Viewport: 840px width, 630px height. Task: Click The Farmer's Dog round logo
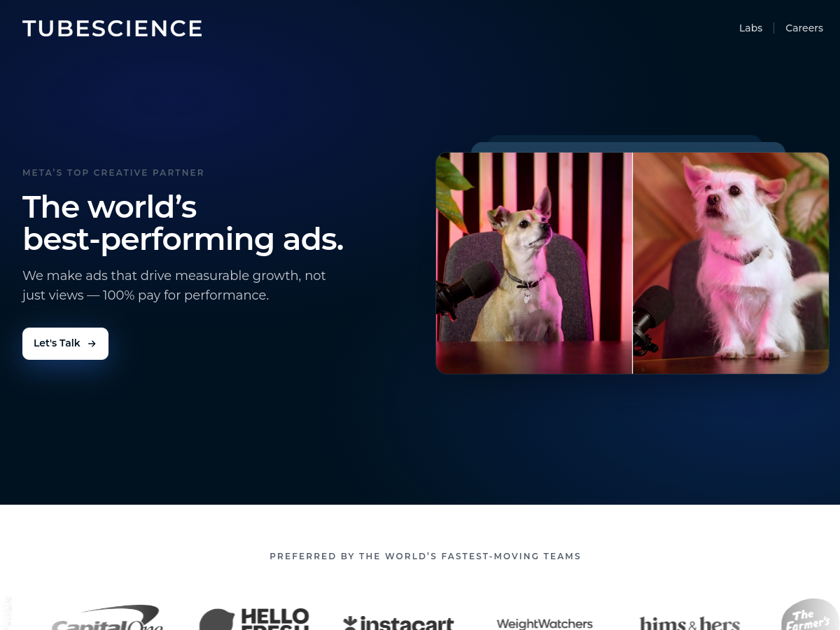(x=810, y=615)
